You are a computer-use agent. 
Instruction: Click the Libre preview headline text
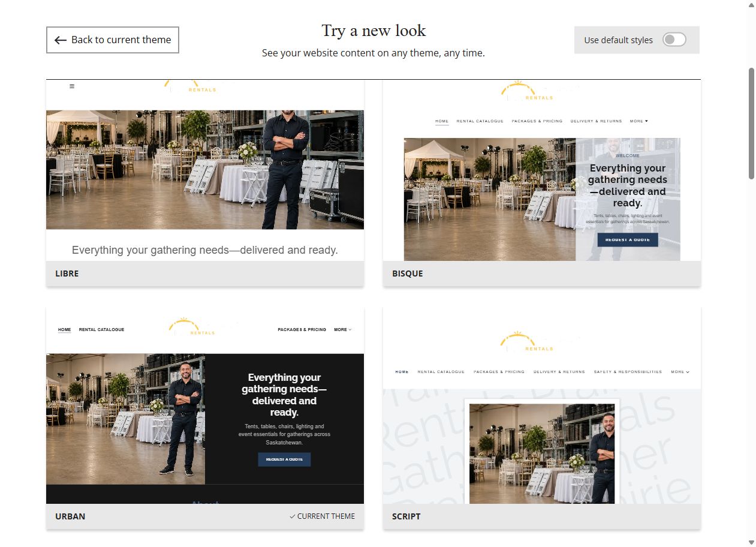205,250
